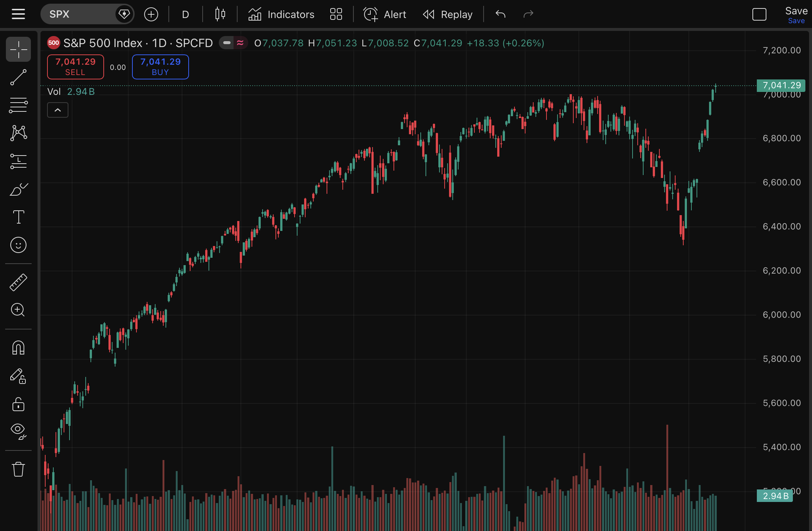Click the 7,041.29 BUY button

(x=160, y=67)
